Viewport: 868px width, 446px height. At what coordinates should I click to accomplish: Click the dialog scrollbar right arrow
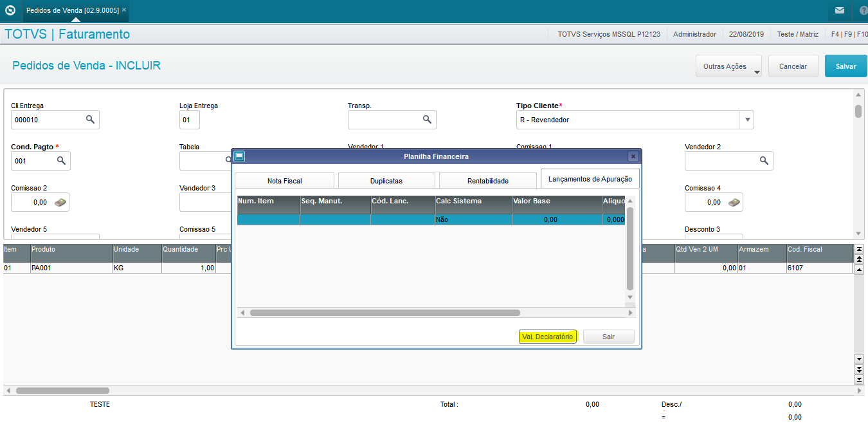[631, 313]
